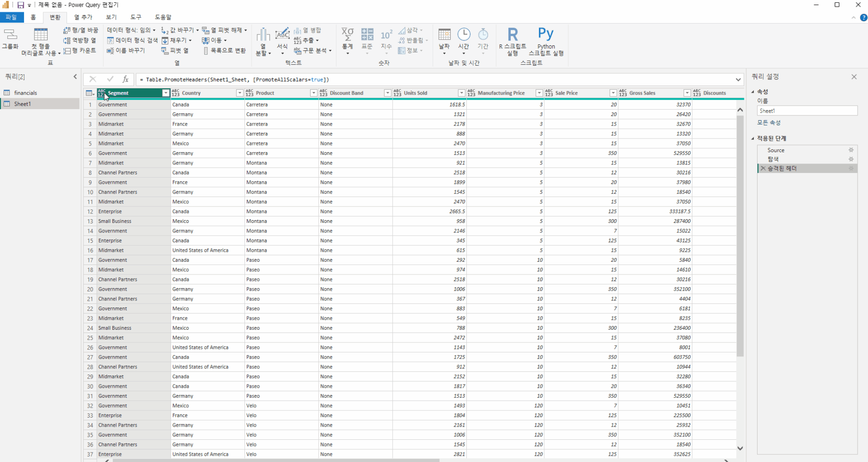Click 이름 바꾸기 (Rename) in ribbon
868x462 pixels.
126,51
